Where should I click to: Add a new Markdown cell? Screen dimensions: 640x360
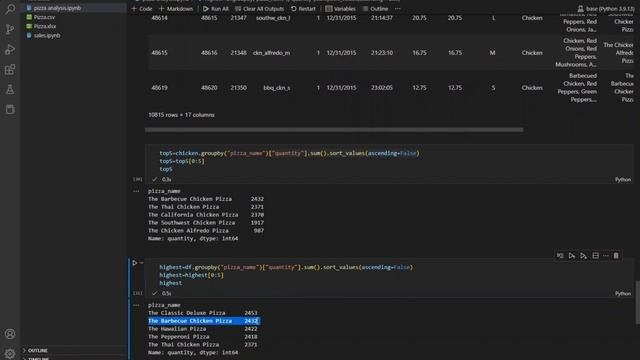[x=176, y=9]
